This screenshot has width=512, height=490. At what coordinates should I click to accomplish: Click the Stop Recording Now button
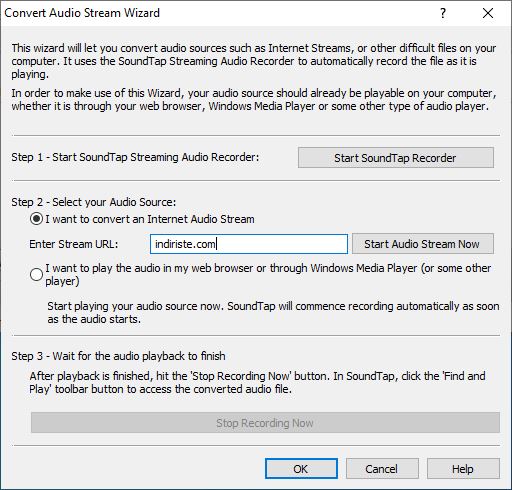[x=265, y=423]
